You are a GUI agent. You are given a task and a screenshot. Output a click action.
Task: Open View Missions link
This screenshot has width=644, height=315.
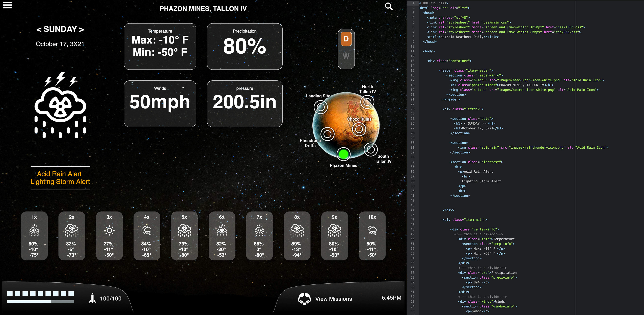click(x=334, y=299)
